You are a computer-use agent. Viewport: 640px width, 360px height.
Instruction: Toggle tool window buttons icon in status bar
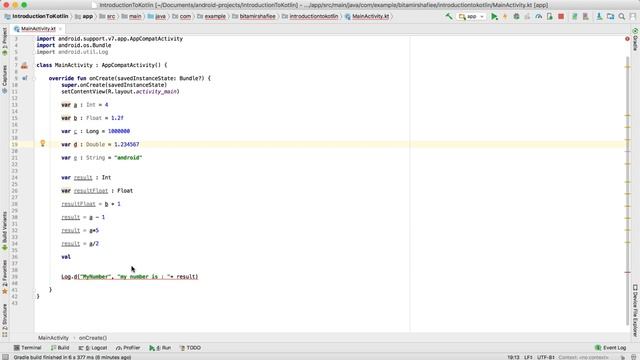[x=5, y=357]
